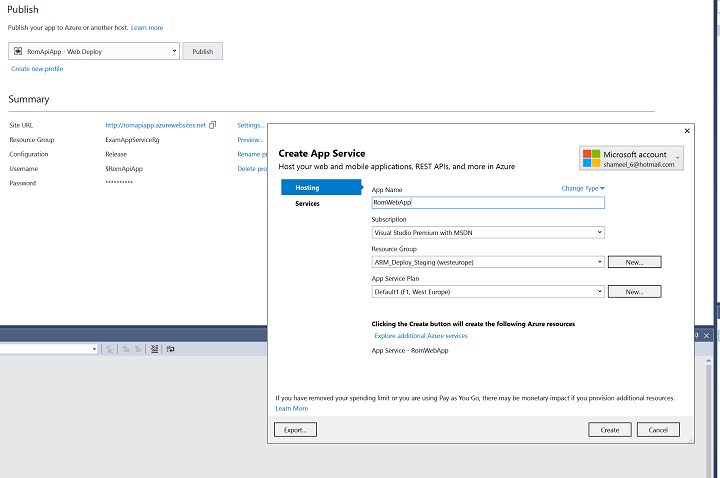Click the Publish button
This screenshot has width=720, height=478.
click(202, 51)
